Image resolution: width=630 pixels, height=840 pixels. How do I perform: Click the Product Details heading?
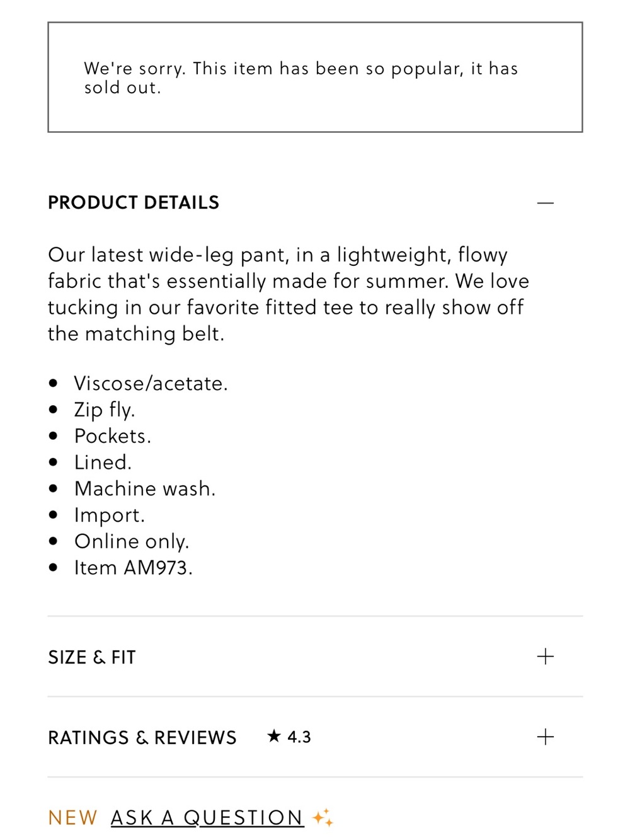[x=134, y=203]
